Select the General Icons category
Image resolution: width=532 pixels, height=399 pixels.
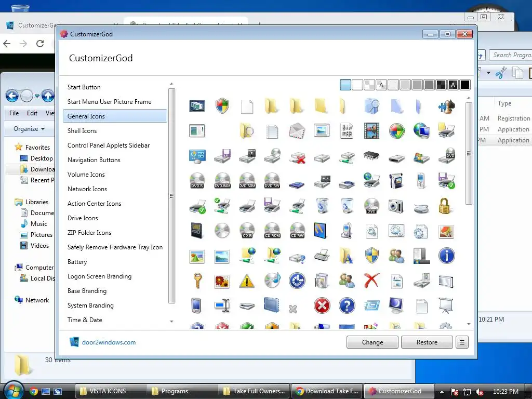tap(115, 116)
